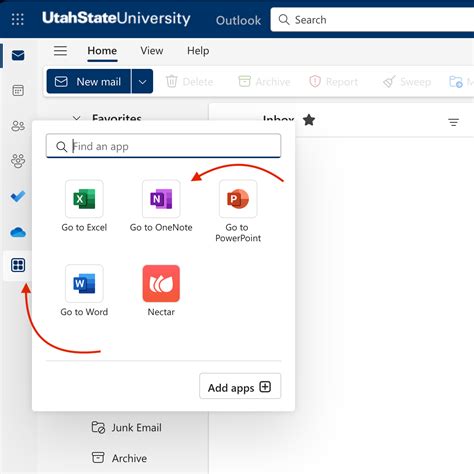Click the Utah State University logo
Image resolution: width=474 pixels, height=474 pixels.
pos(116,18)
